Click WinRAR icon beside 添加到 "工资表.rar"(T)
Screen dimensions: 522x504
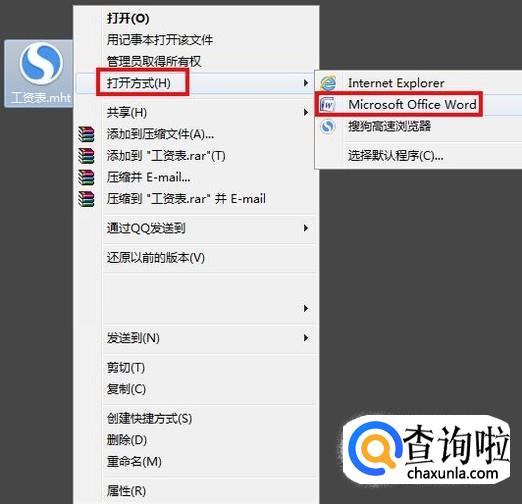pos(86,156)
